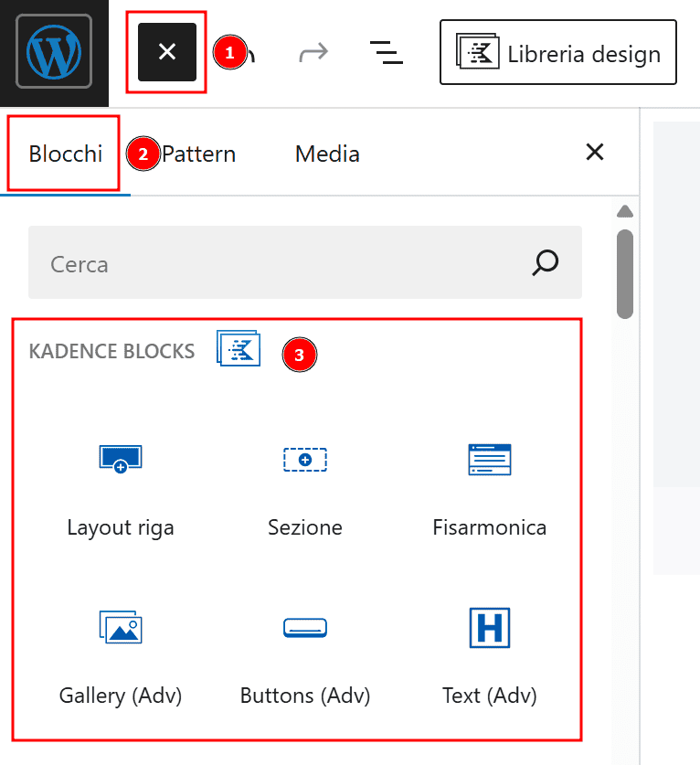
Task: Insert the Buttons (Adv) block
Action: pyautogui.click(x=305, y=658)
